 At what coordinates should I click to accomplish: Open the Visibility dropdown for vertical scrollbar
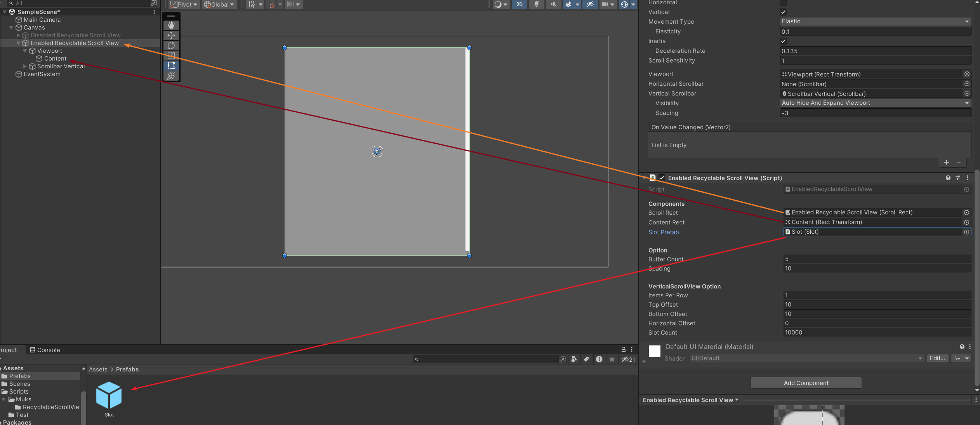[875, 103]
